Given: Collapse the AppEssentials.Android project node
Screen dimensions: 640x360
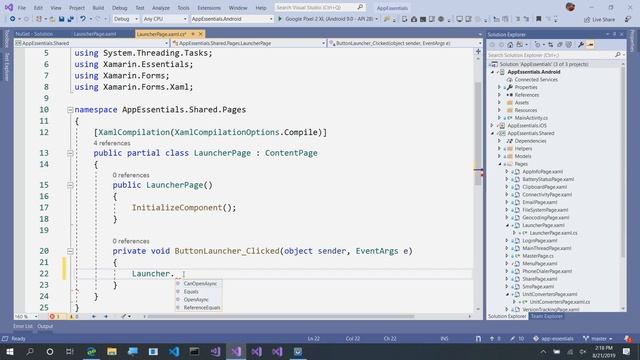Looking at the screenshot, I should coord(493,72).
